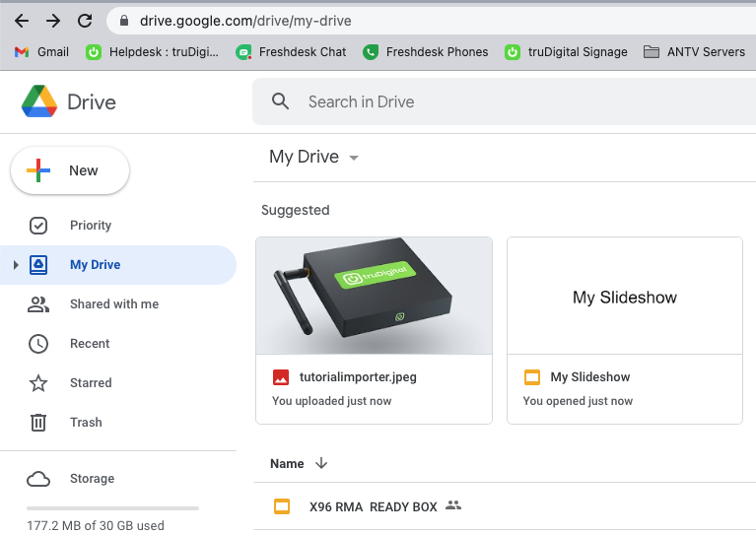Click the red image file type icon
Screen dimensions: 756x535
[x=281, y=377]
